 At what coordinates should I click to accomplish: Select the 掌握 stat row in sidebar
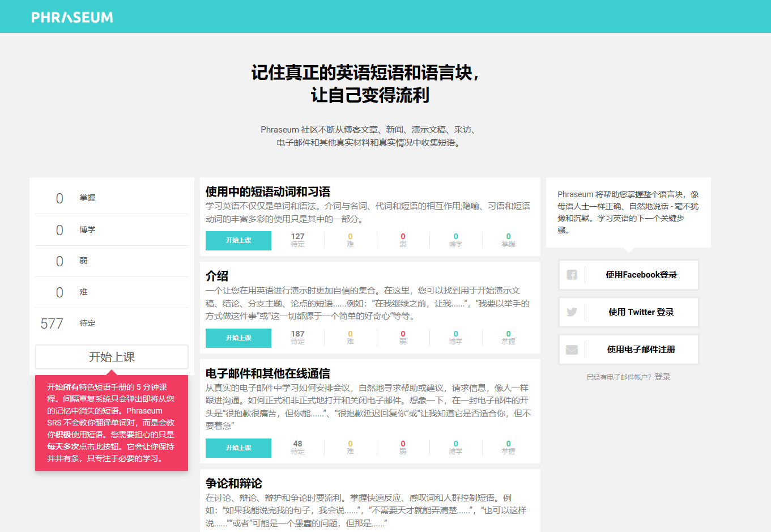pos(112,198)
